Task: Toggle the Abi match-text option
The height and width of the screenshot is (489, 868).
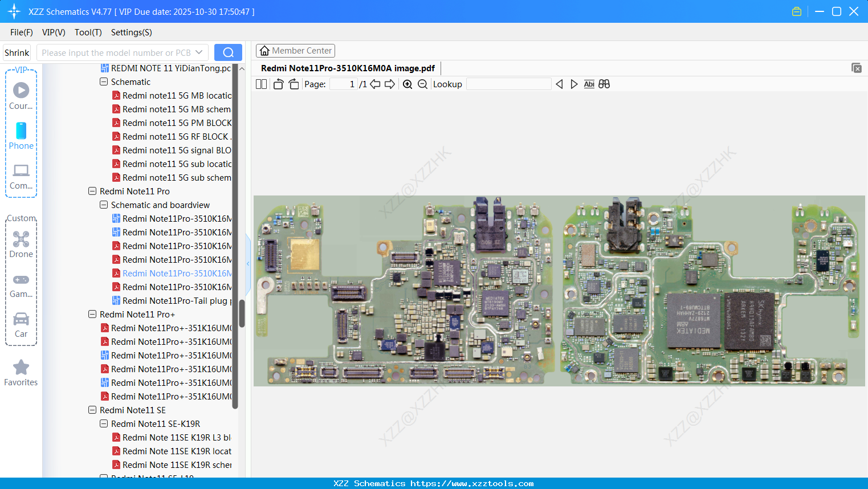Action: tap(589, 84)
